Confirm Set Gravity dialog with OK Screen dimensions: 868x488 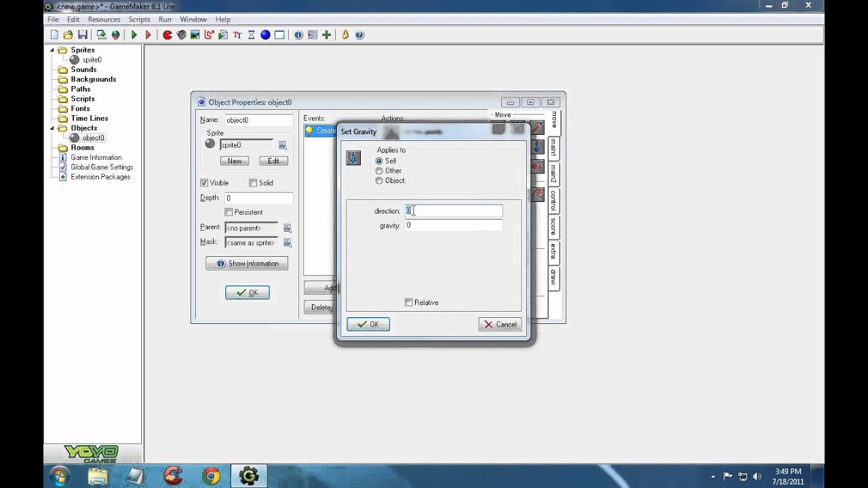click(x=368, y=325)
